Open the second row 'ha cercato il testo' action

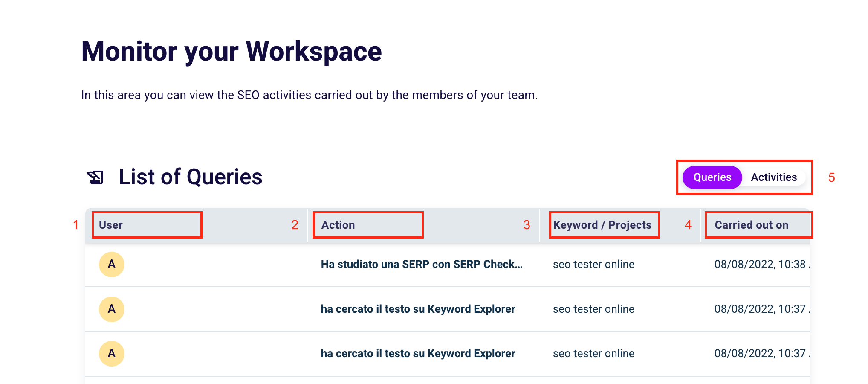pos(418,309)
